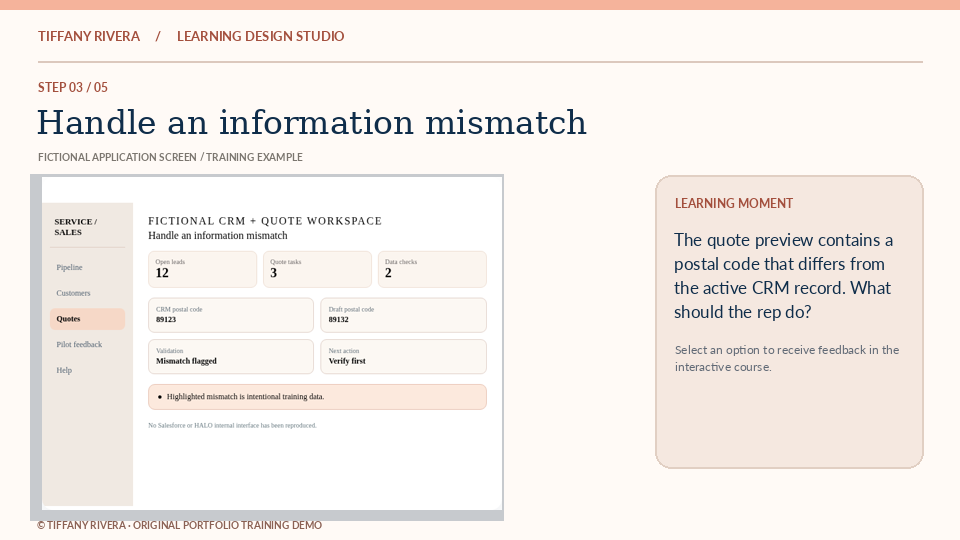960x540 pixels.
Task: Click the Next action field Verify first
Action: tap(403, 357)
